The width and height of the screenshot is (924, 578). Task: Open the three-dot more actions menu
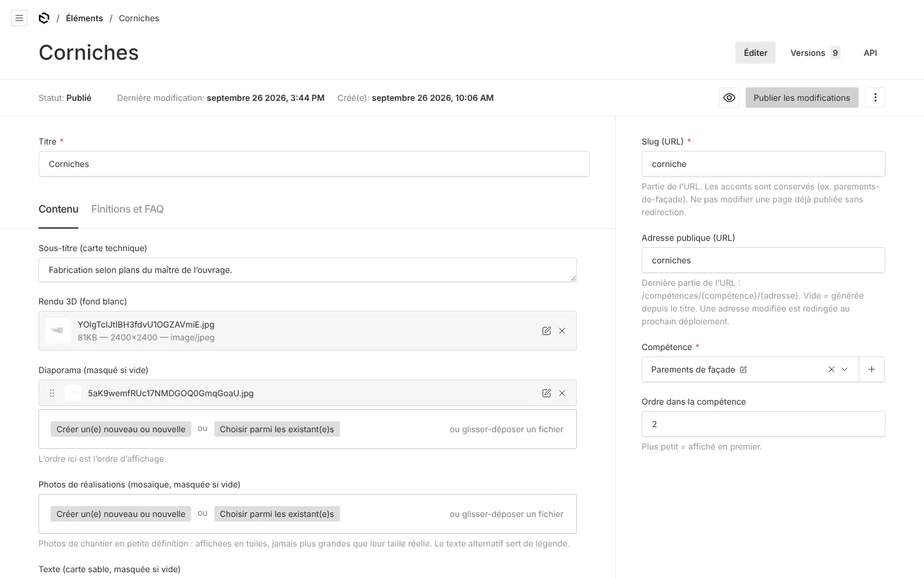point(875,98)
